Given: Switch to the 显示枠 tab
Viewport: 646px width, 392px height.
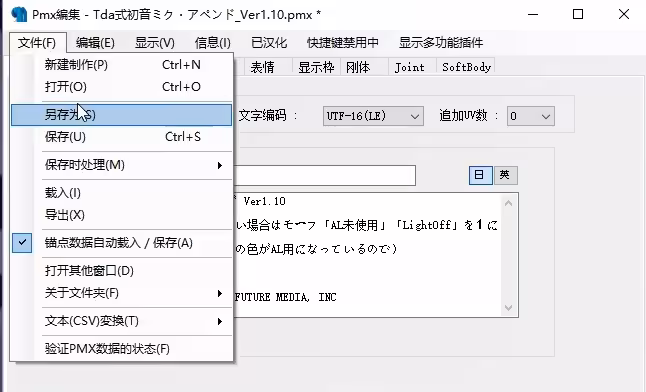Looking at the screenshot, I should pyautogui.click(x=316, y=67).
